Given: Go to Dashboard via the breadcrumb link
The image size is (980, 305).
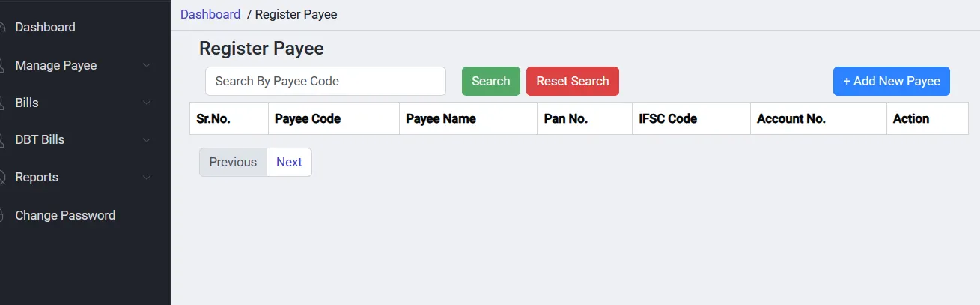Looking at the screenshot, I should tap(210, 14).
